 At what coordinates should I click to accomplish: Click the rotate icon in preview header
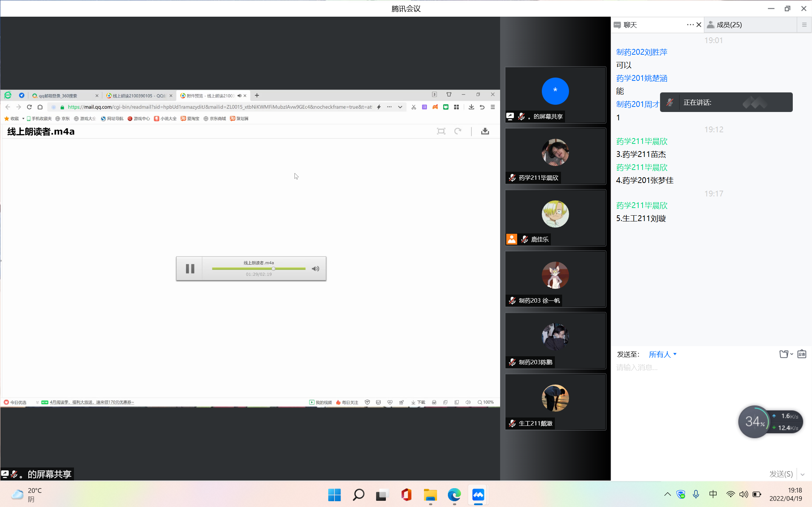(x=458, y=131)
